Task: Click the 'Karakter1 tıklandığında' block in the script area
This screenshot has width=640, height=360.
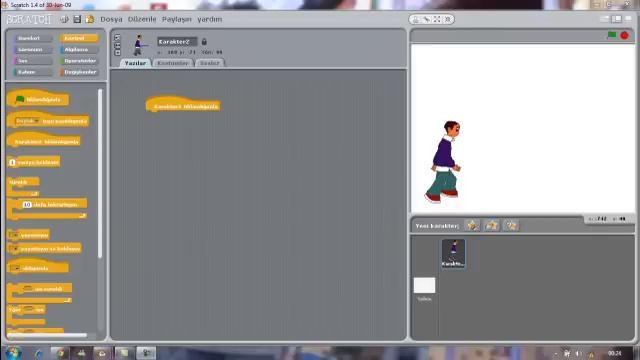Action: point(183,105)
